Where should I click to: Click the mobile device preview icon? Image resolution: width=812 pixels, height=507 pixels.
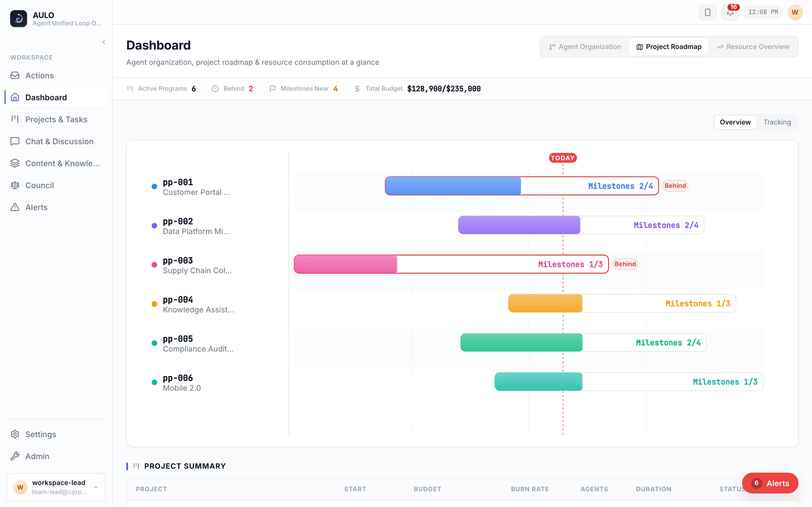coord(707,12)
